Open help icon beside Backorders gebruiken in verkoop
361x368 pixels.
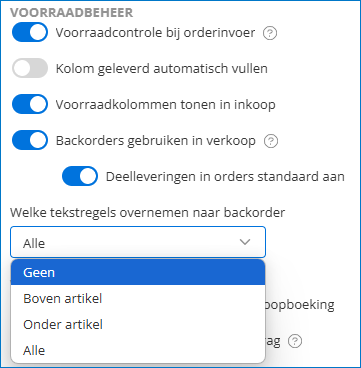(x=271, y=141)
